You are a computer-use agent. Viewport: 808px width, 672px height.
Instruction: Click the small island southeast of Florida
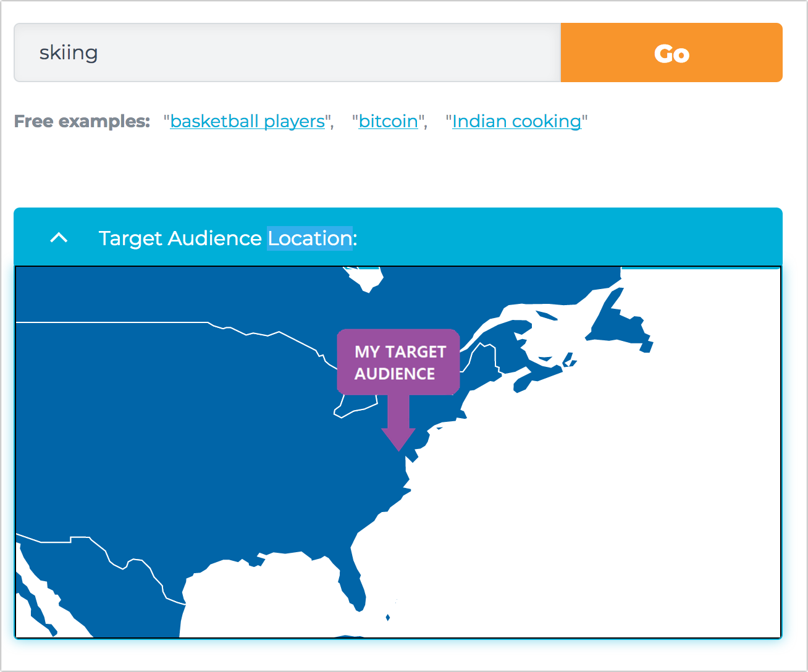point(388,617)
